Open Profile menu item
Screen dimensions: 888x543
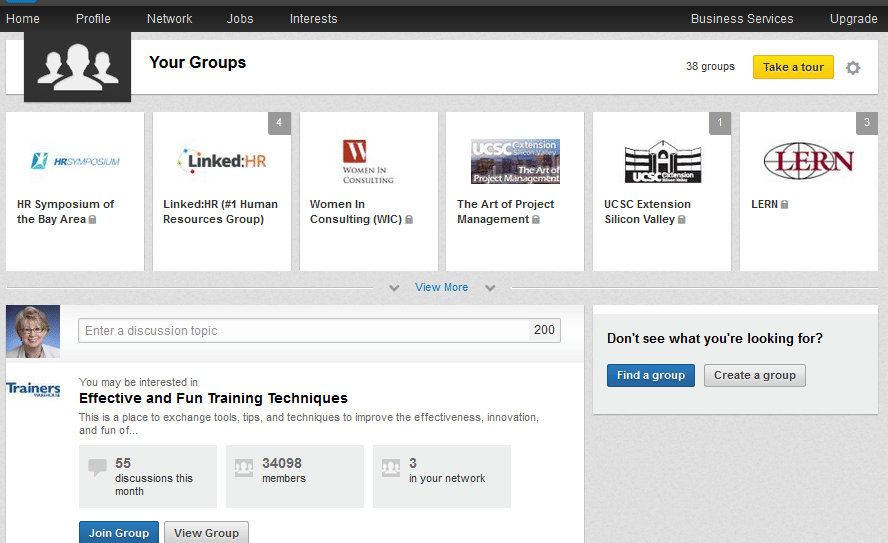coord(93,19)
